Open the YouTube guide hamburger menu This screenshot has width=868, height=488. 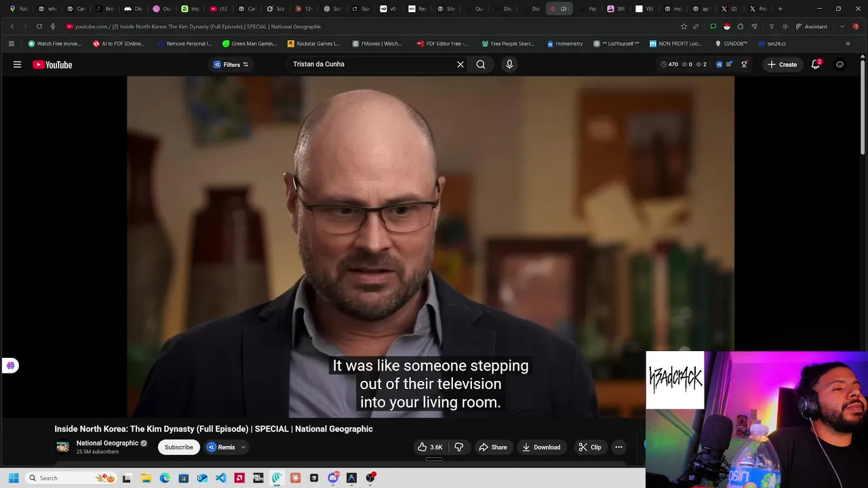pyautogui.click(x=17, y=64)
